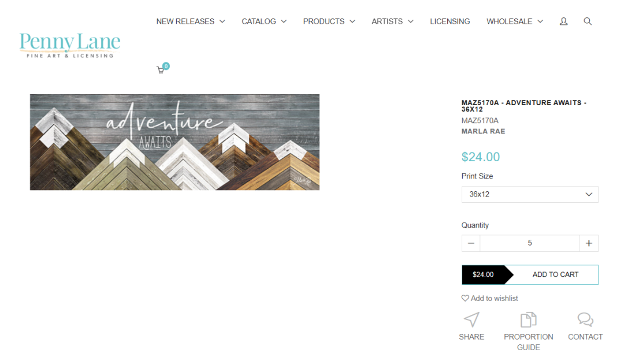Viewport: 624px width, 364px height.
Task: Open the Wholesale menu
Action: 515,21
